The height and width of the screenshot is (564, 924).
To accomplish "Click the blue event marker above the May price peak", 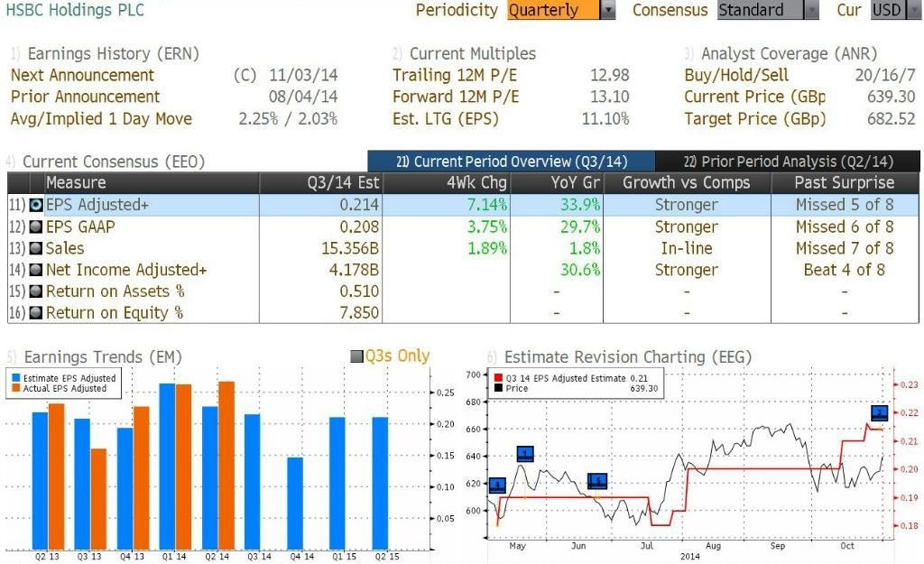I will [525, 454].
